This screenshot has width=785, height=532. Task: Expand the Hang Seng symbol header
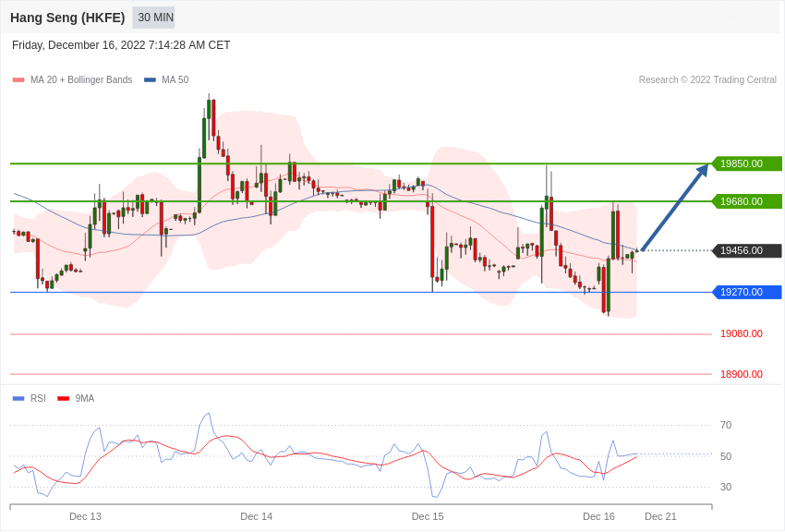click(x=66, y=17)
